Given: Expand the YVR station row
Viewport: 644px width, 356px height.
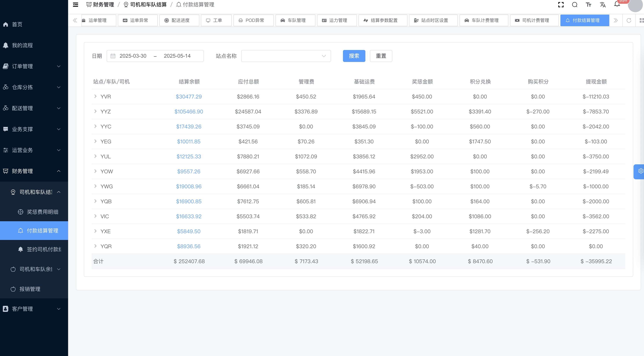Looking at the screenshot, I should [95, 96].
